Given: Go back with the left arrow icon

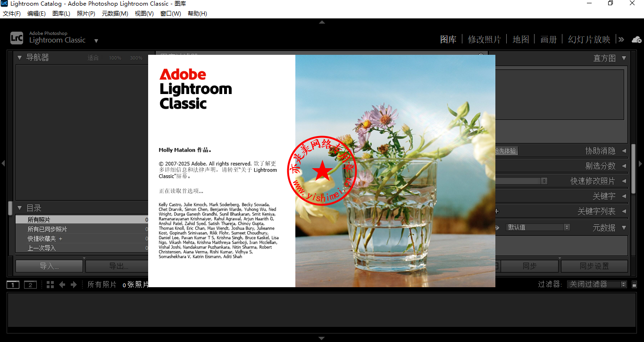Looking at the screenshot, I should [62, 284].
